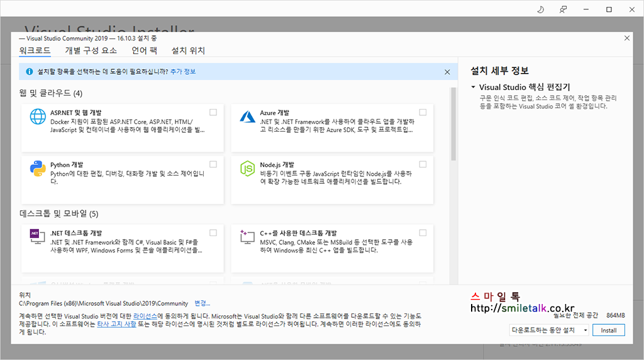644x360 pixels.
Task: Click the C++ desktop development monitor icon
Action: click(247, 237)
